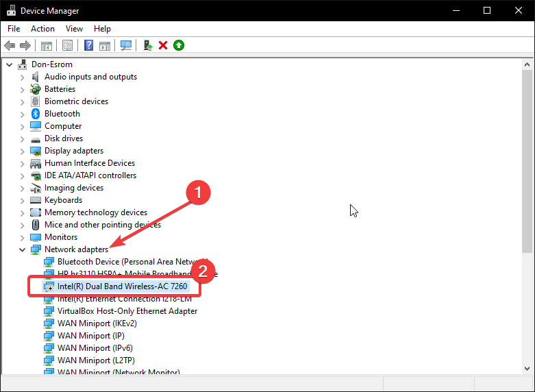The width and height of the screenshot is (535, 392).
Task: Collapse the Network adapters chevron
Action: 23,249
